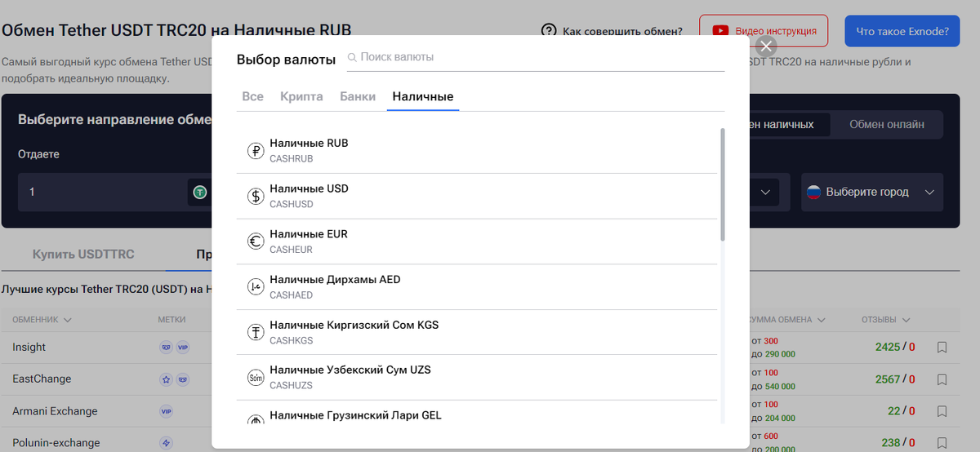Click the question mark icon near Как совершить обмен
This screenshot has width=980, height=452.
click(x=549, y=31)
